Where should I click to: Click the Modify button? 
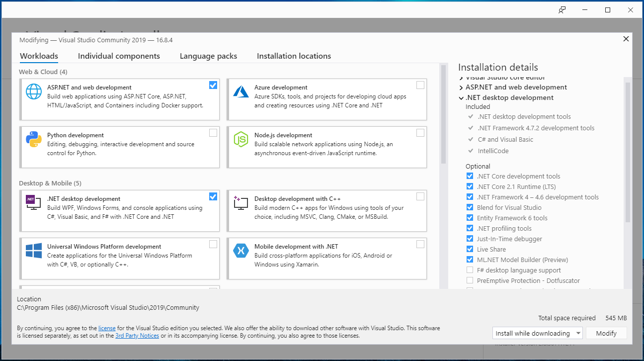[606, 333]
